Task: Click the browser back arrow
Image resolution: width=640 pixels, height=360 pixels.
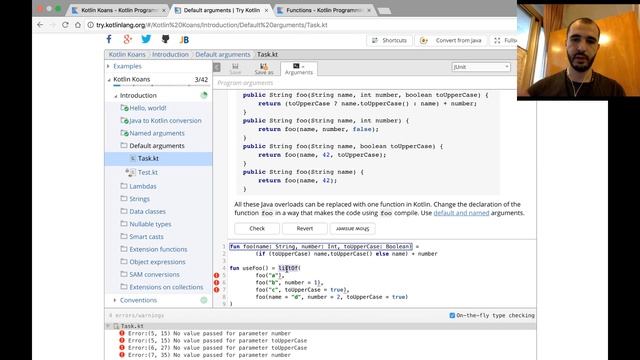Action: [40, 25]
